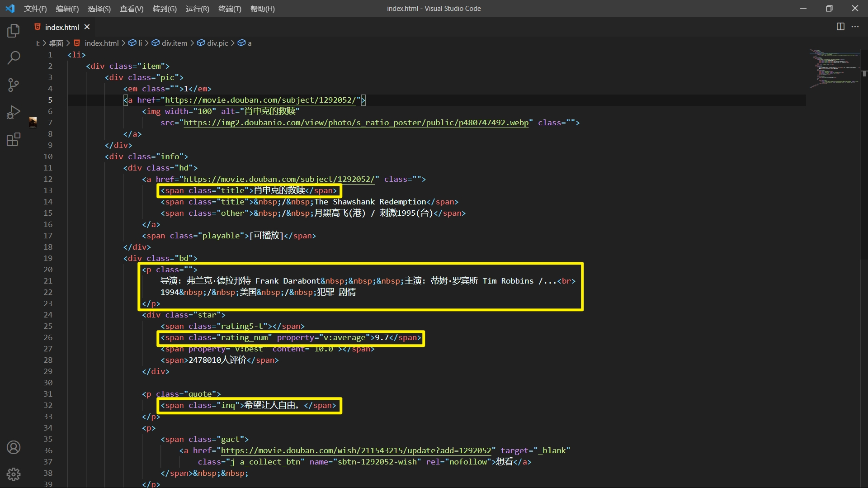Click the quote text 希望让人自由。
Screen dimensions: 868x488
pyautogui.click(x=272, y=405)
